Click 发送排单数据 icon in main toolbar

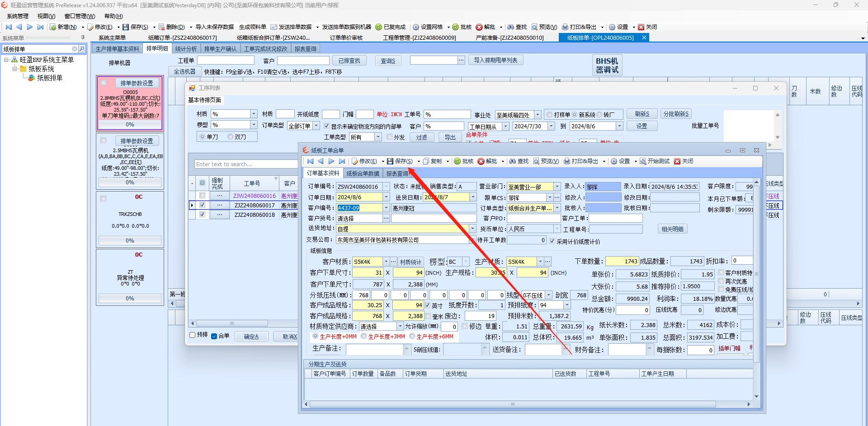point(274,27)
